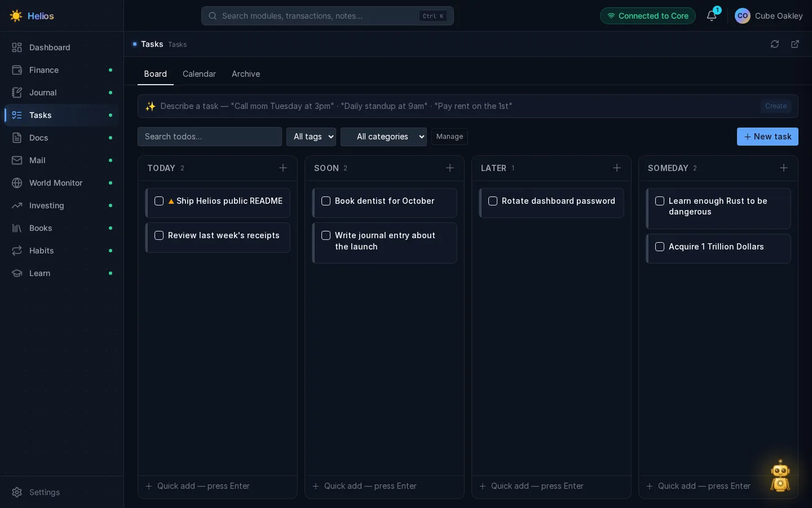Complete the Acquire 1 Trillion Dollars task
812x508 pixels.
click(660, 247)
